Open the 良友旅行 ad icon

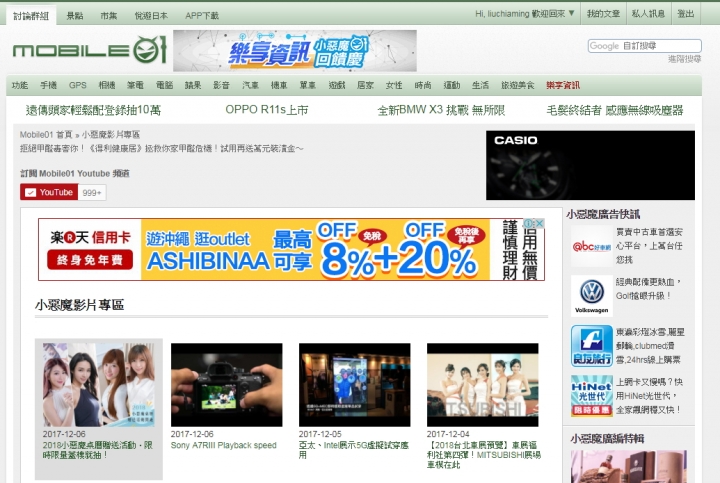pyautogui.click(x=591, y=346)
